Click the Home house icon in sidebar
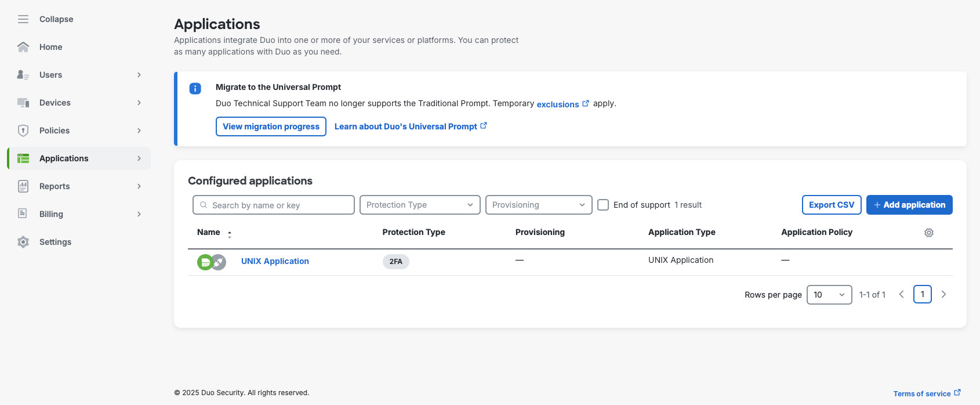980x405 pixels. [23, 47]
